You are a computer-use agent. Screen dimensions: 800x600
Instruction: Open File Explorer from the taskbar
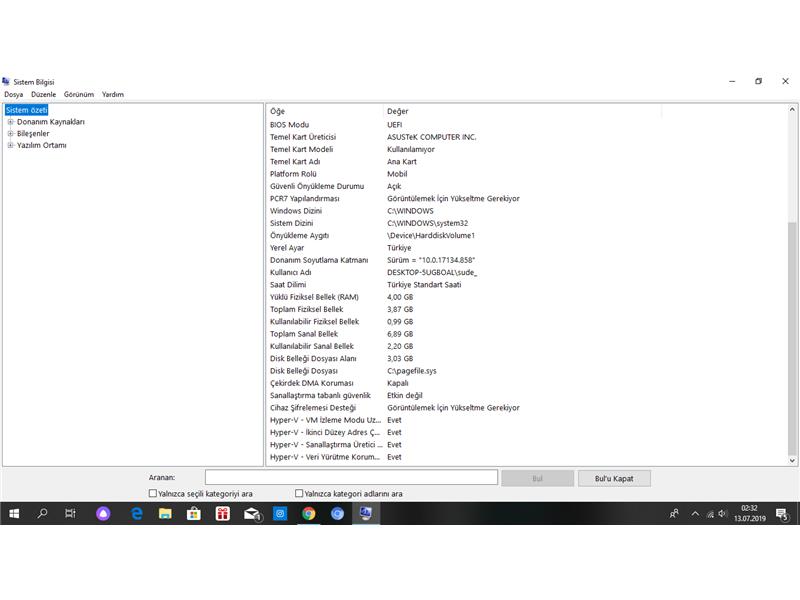(x=165, y=513)
